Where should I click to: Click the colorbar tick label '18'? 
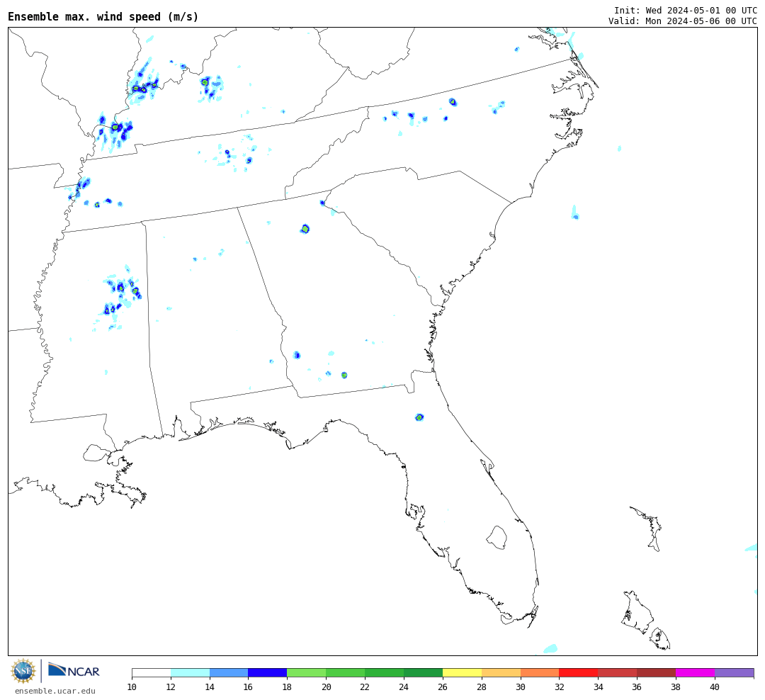(x=287, y=687)
